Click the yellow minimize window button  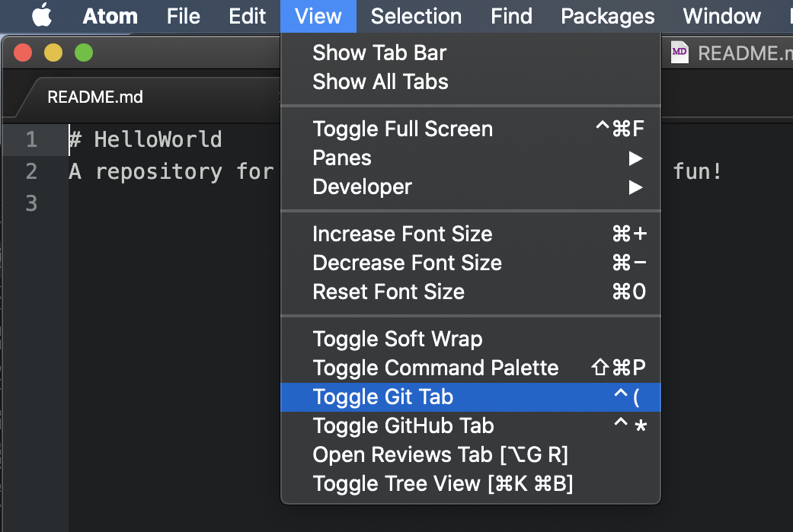pos(53,53)
